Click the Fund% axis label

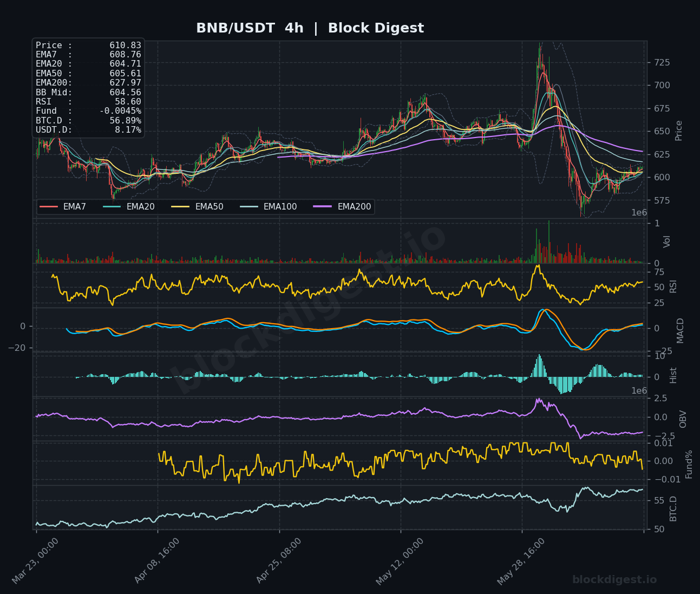pos(689,464)
